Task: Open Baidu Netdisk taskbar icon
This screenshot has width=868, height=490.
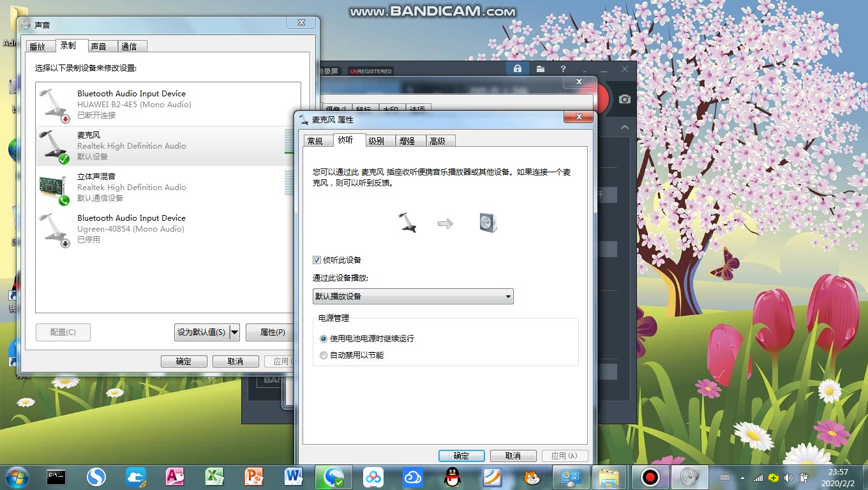Action: pyautogui.click(x=373, y=477)
